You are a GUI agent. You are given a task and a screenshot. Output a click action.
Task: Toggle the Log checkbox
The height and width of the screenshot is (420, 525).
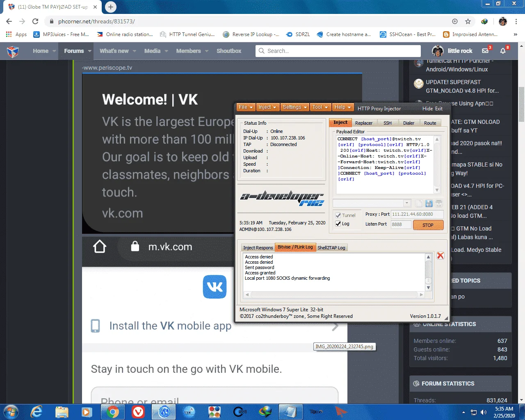pyautogui.click(x=338, y=224)
